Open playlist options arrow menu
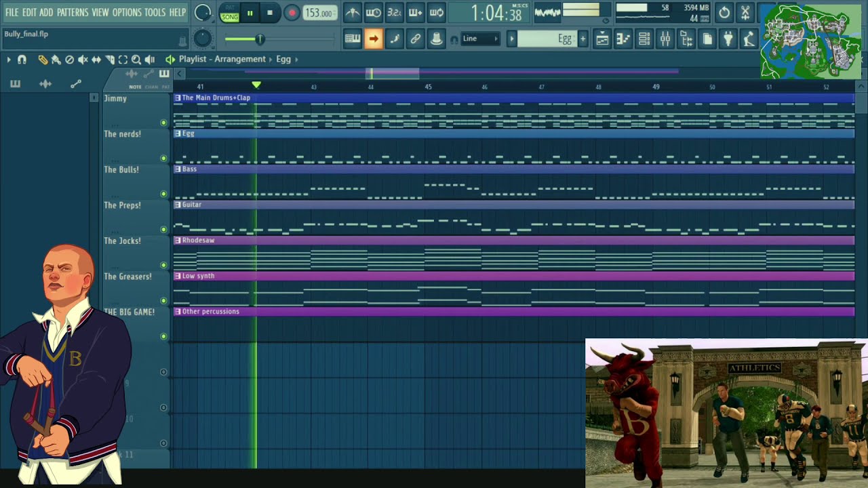 (x=9, y=60)
